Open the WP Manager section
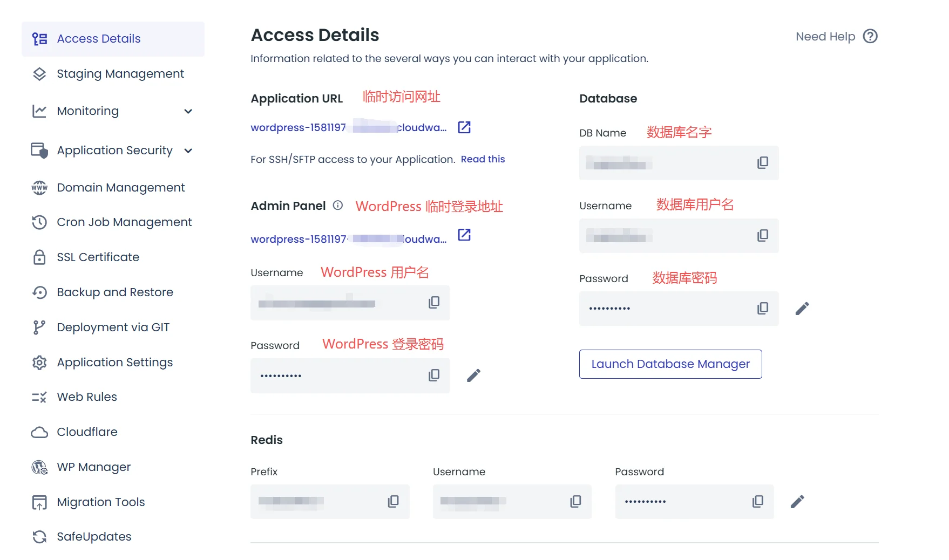The height and width of the screenshot is (560, 949). pos(93,467)
